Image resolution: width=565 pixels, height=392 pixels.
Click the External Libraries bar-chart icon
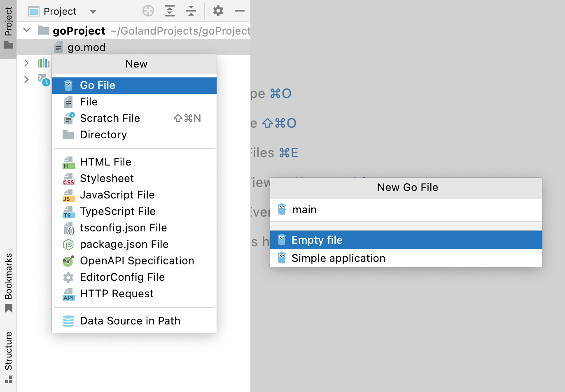[43, 63]
